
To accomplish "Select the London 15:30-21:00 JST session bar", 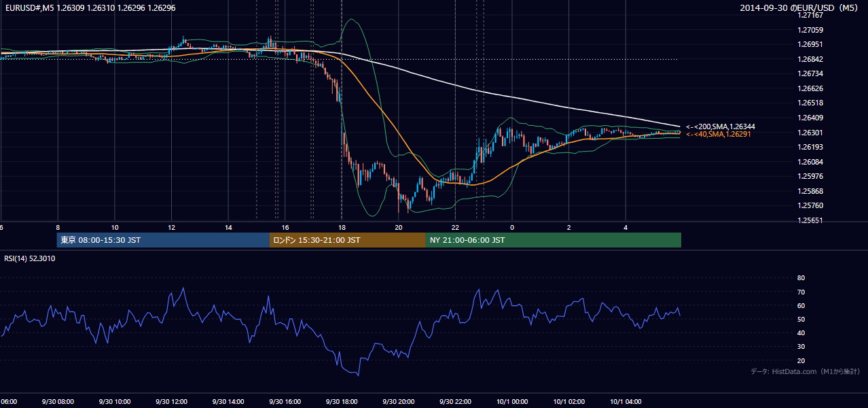I will (x=348, y=240).
